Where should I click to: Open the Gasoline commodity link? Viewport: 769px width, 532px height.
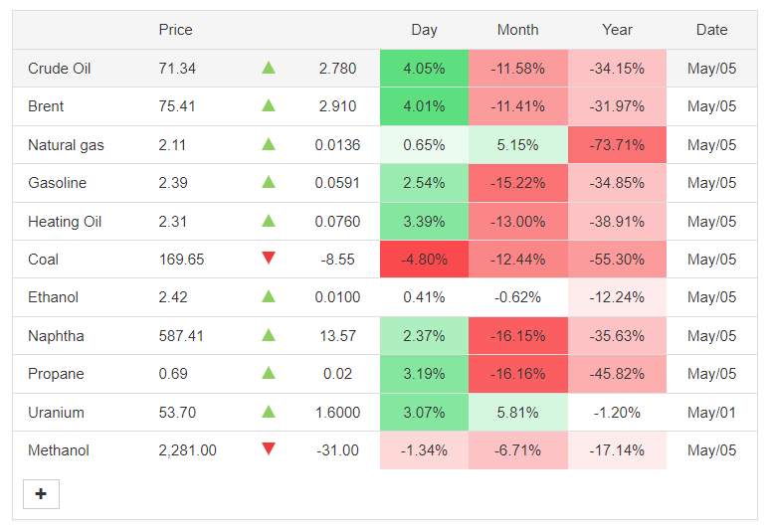tap(57, 183)
